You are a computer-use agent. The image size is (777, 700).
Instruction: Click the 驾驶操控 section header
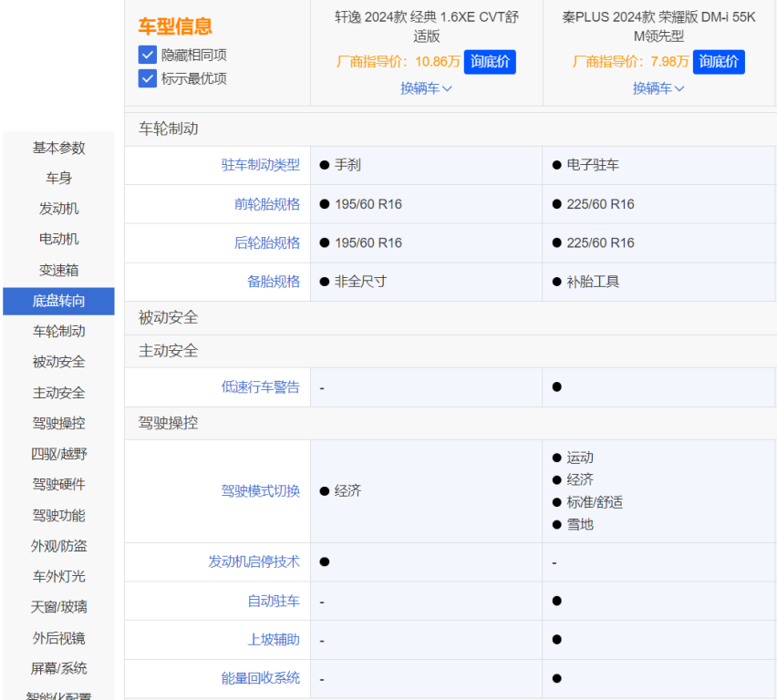pos(168,423)
